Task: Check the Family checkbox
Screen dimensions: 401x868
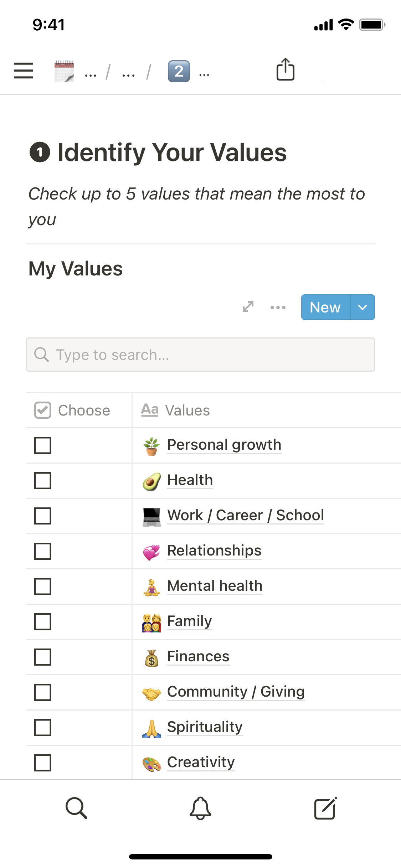Action: [x=43, y=622]
